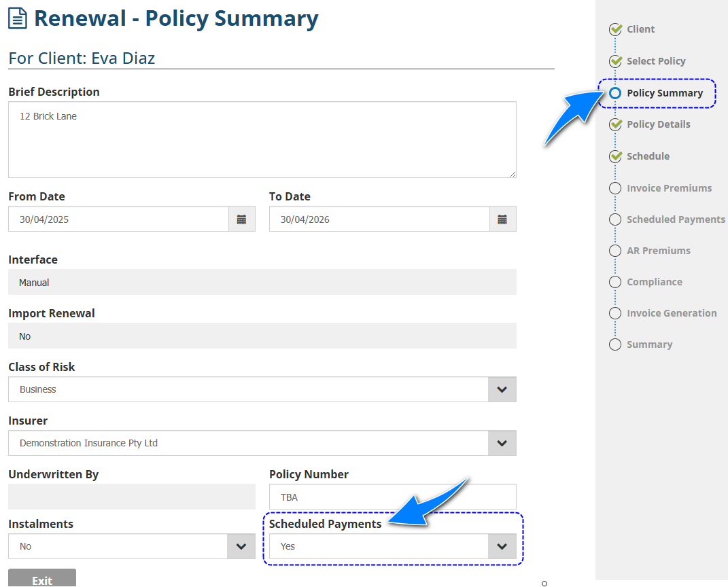The height and width of the screenshot is (587, 728).
Task: Go to the Scheduled Payments wizard step
Action: (x=675, y=219)
